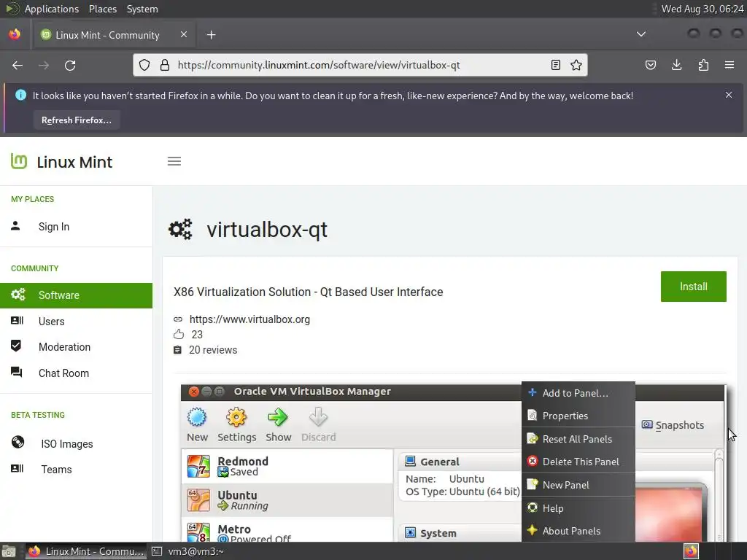Open the Firefox hamburger application menu
Screen dimensions: 747x560
coord(729,65)
